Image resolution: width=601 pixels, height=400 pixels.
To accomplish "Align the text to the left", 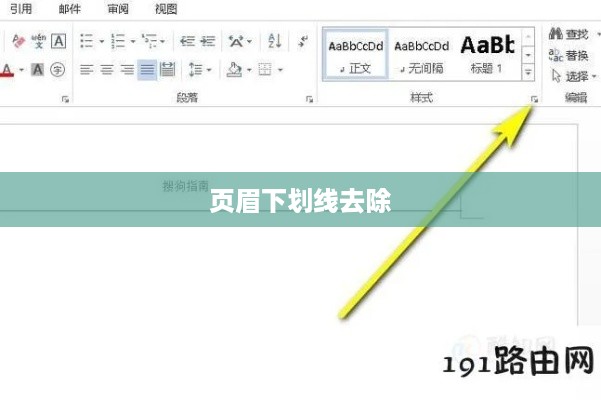I will 87,70.
